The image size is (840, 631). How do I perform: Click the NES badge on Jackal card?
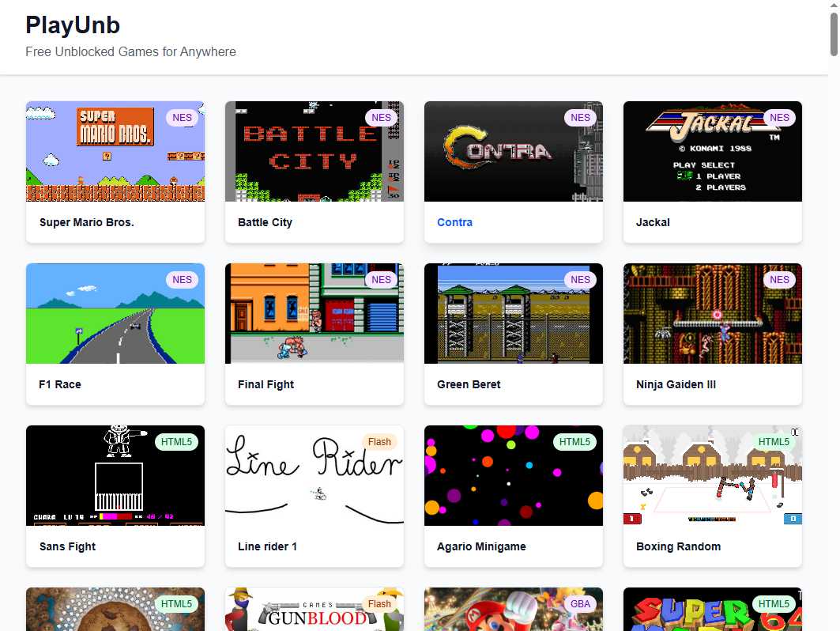click(779, 117)
